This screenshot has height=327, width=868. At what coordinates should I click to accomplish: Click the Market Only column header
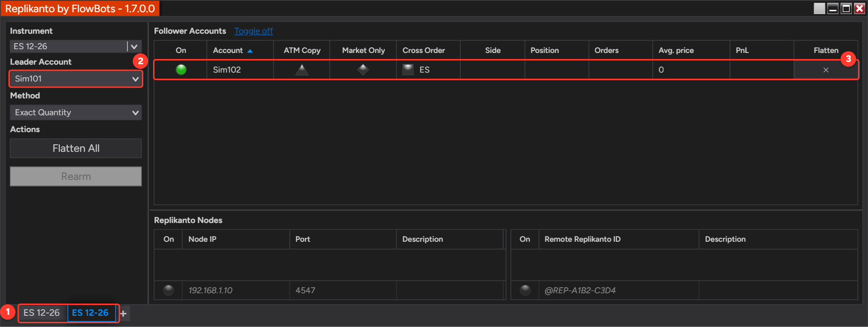[363, 50]
